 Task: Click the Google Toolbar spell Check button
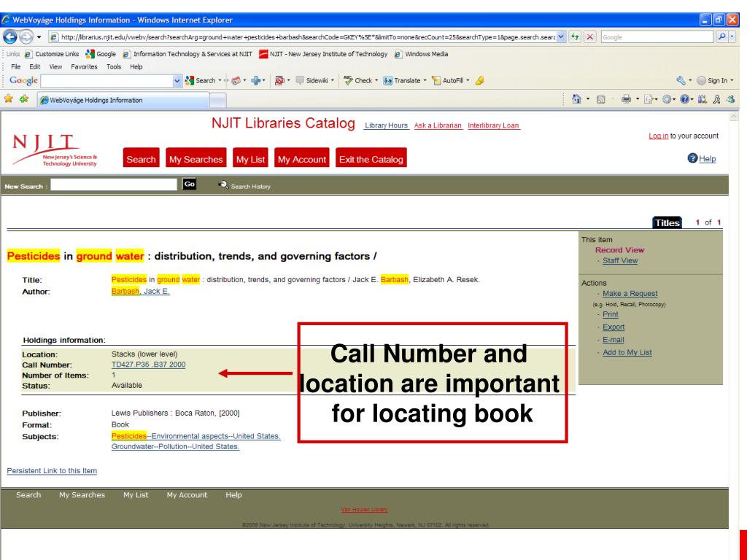(358, 80)
